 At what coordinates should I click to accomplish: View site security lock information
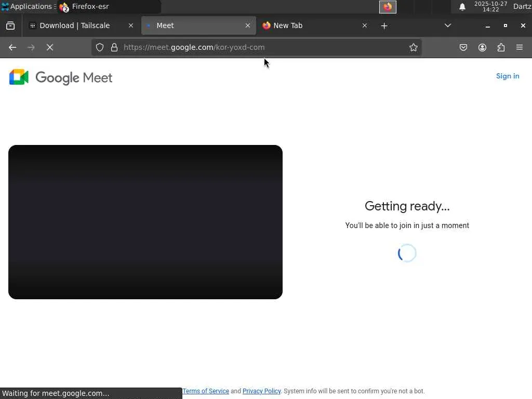tap(114, 47)
